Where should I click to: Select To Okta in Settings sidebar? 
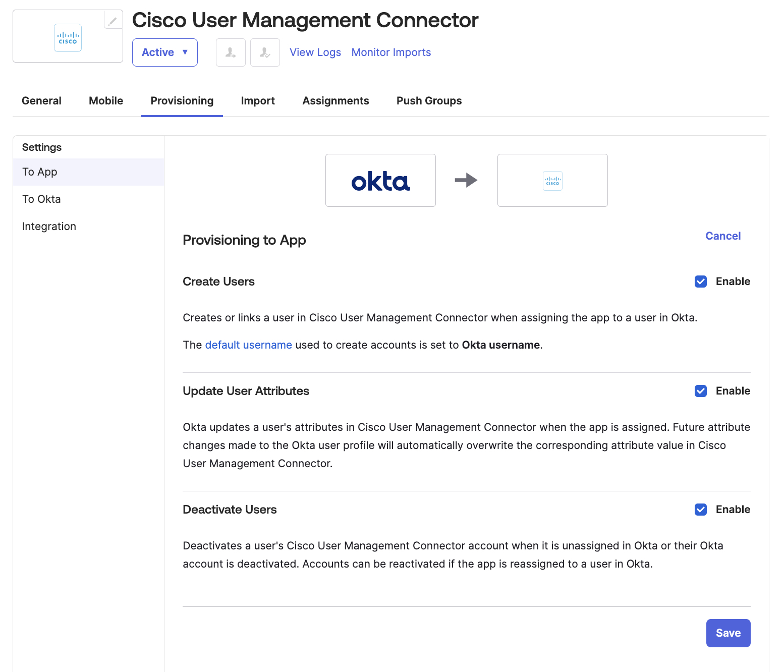click(88, 199)
